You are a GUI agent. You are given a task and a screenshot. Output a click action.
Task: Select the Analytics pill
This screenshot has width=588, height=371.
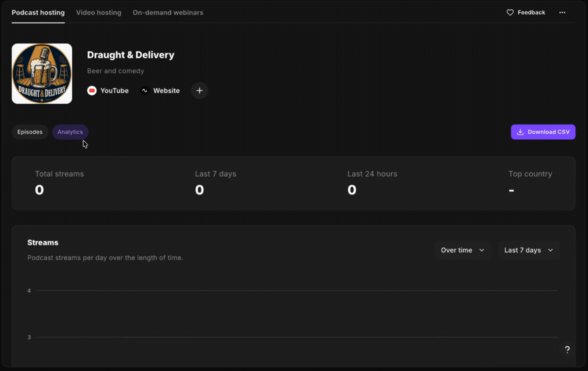70,132
